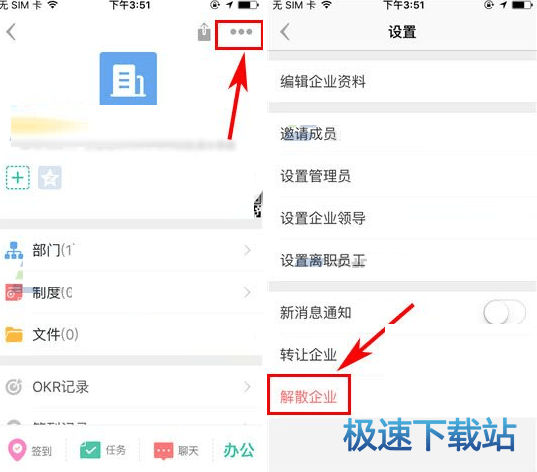Image resolution: width=537 pixels, height=472 pixels.
Task: Tap the OKR记录 target icon
Action: (x=14, y=387)
